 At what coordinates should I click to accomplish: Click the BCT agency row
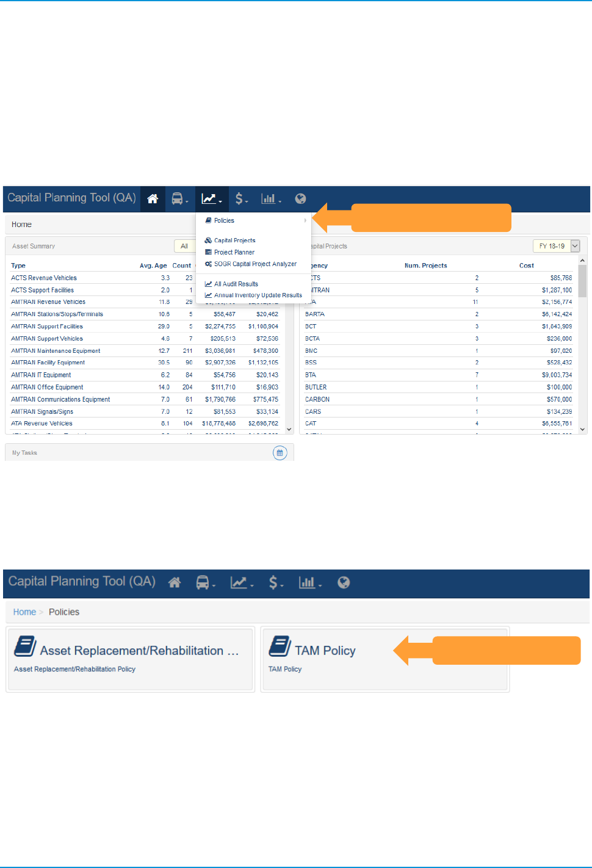(x=438, y=327)
